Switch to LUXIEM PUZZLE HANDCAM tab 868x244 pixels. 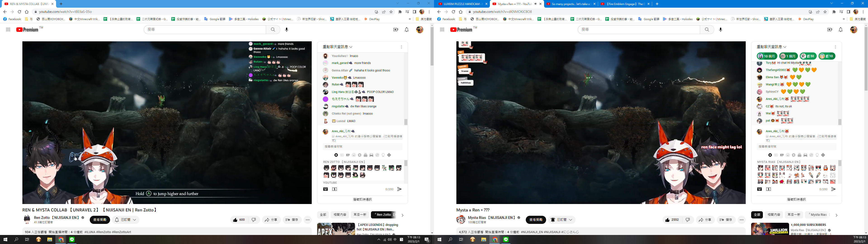pos(462,4)
